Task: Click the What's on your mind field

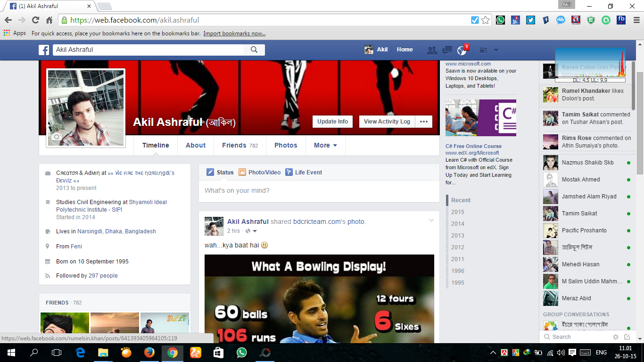Action: coord(319,191)
